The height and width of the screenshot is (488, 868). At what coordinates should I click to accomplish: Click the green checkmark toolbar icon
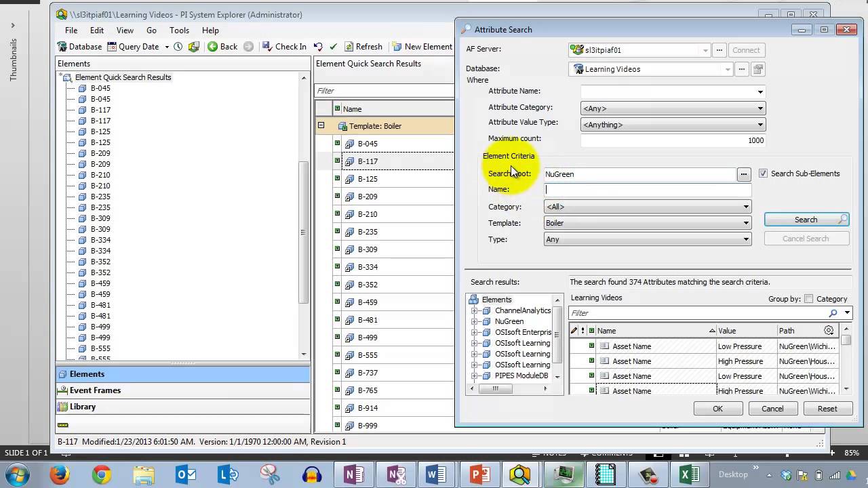333,47
